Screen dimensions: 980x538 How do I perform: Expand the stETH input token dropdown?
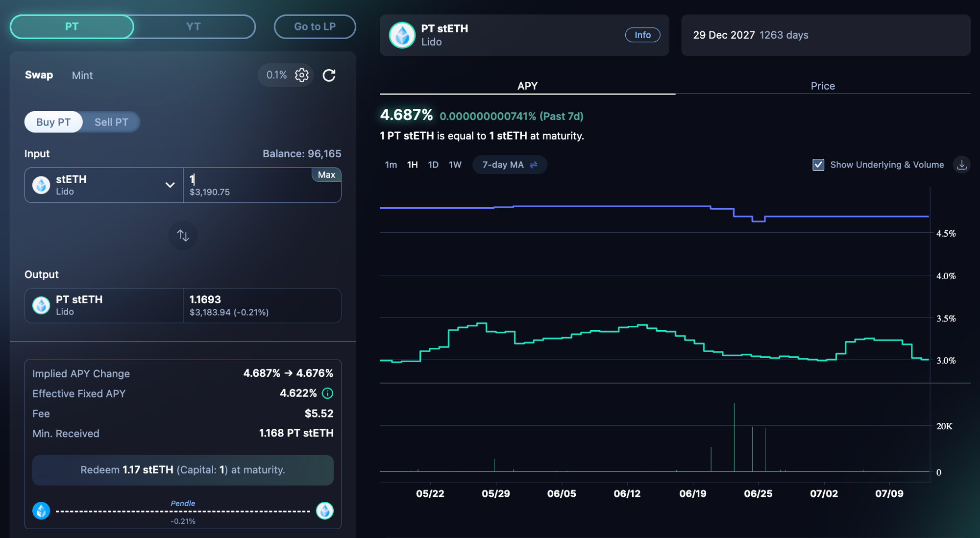tap(170, 185)
